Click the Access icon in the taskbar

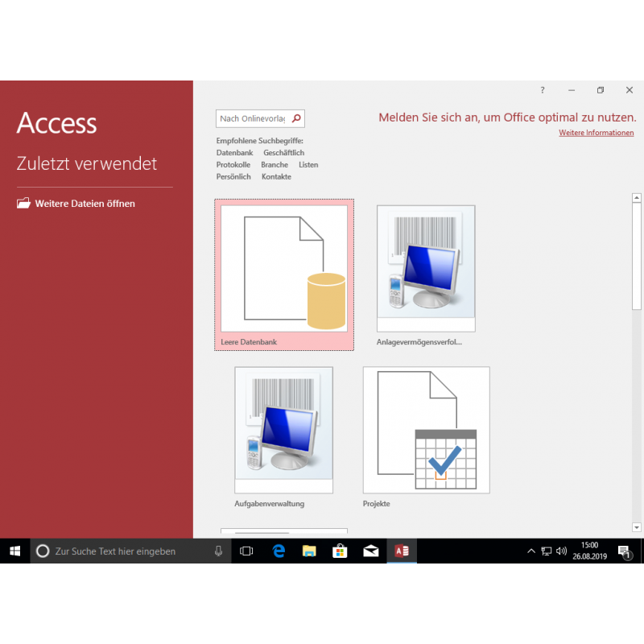[401, 551]
